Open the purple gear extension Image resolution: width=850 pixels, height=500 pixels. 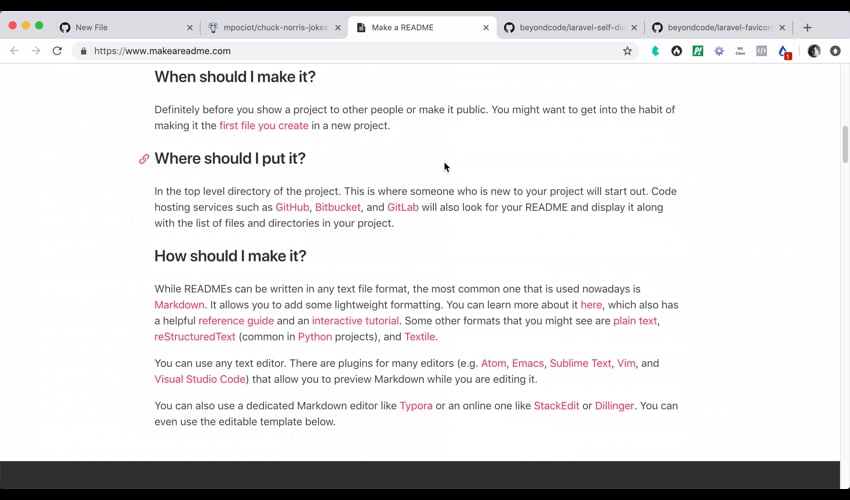pos(719,51)
